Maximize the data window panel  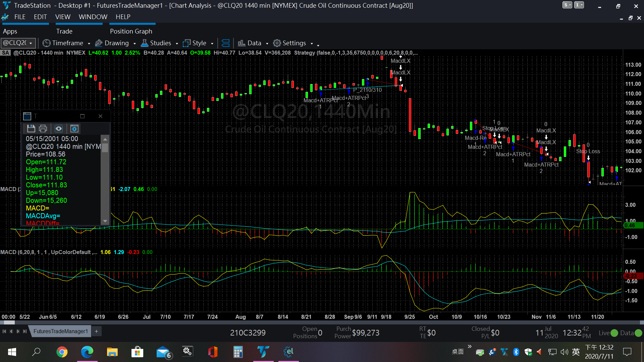[82, 116]
